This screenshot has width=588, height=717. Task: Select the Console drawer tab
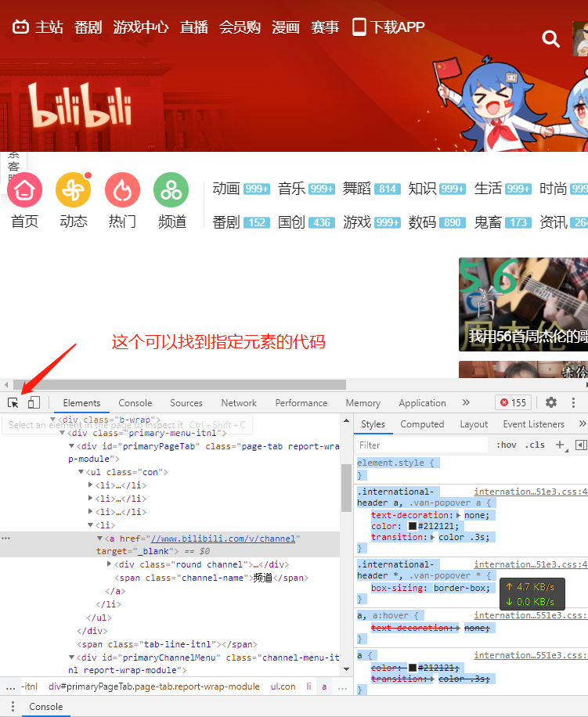(45, 707)
